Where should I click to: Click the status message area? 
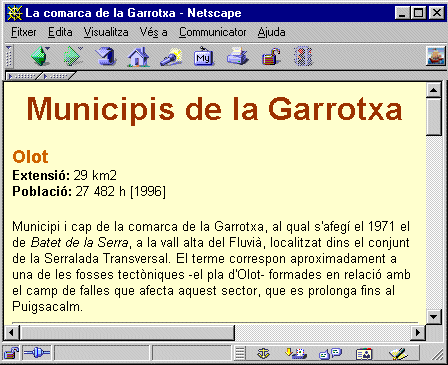click(x=192, y=353)
